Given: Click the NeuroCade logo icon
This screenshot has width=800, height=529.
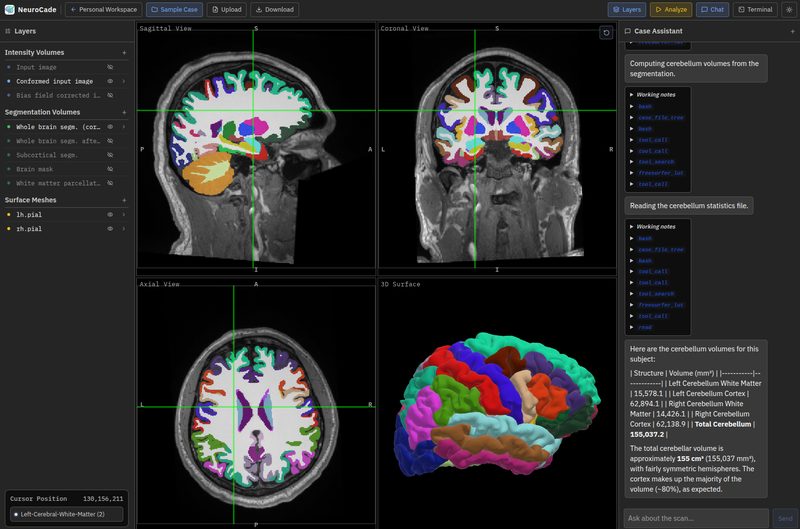Looking at the screenshot, I should click(10, 9).
